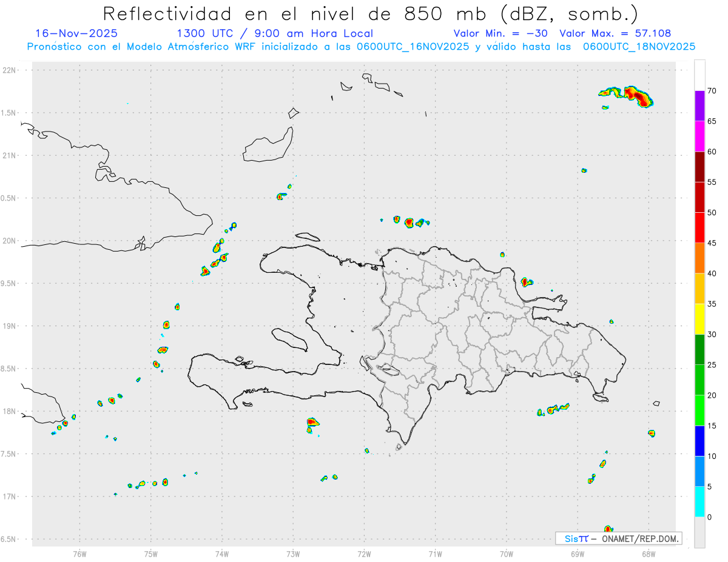Click the "22N" latitude axis label

coord(10,70)
